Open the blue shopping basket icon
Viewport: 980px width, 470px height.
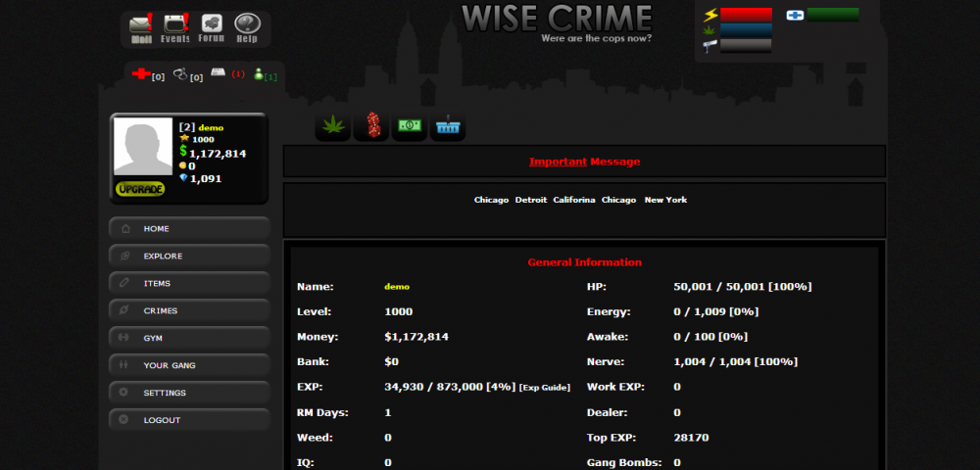pyautogui.click(x=448, y=126)
